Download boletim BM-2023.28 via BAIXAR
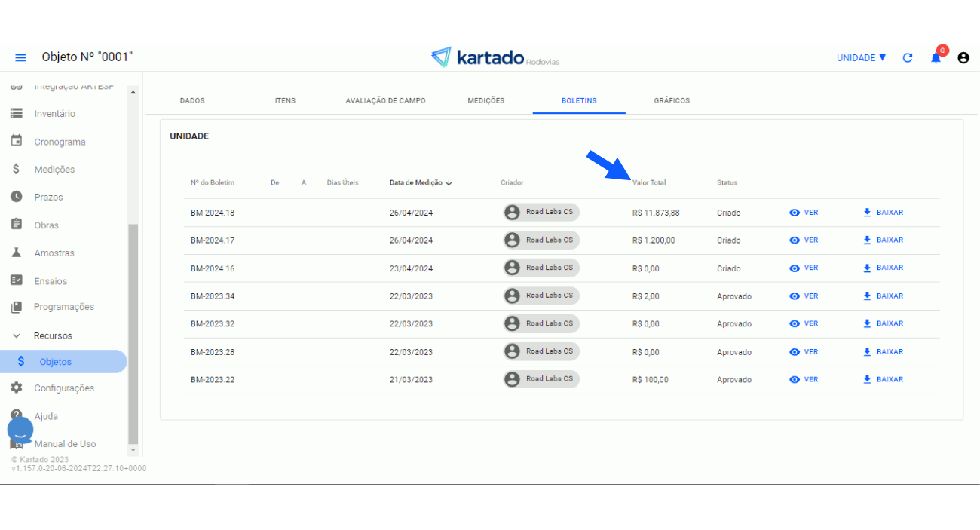The image size is (980, 530). tap(883, 352)
